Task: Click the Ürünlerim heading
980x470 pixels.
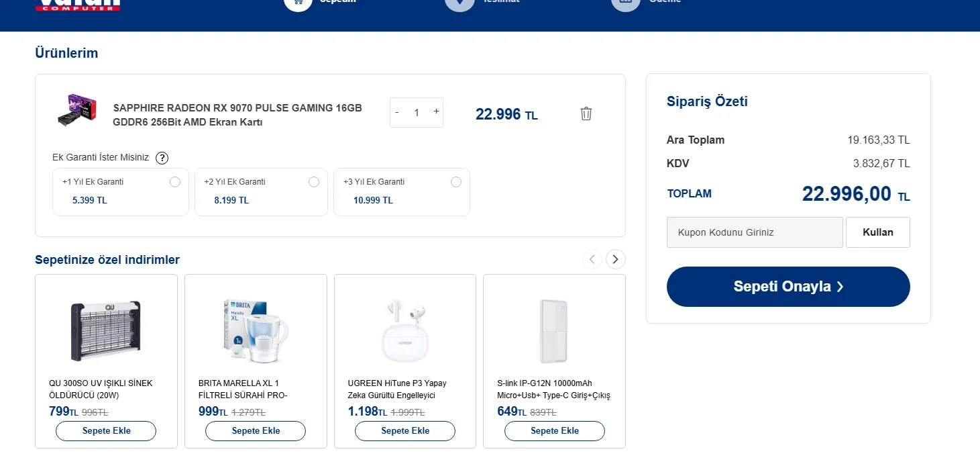Action: coord(66,53)
